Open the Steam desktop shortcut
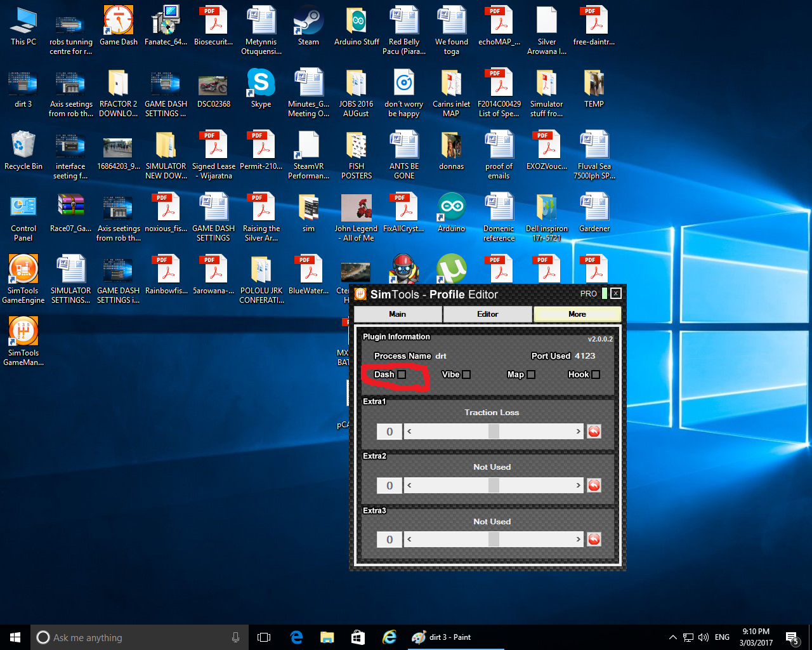The height and width of the screenshot is (650, 812). (308, 20)
